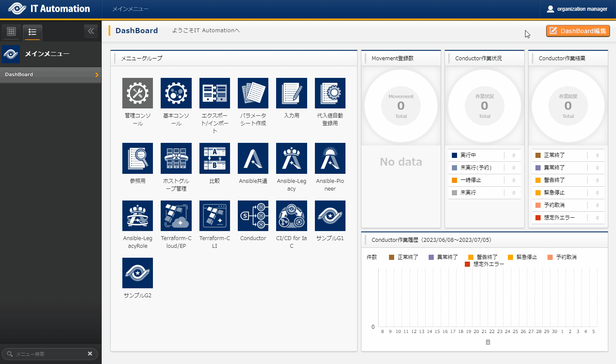Image resolution: width=616 pixels, height=364 pixels.
Task: Open the ホストグループ管理 icon
Action: [176, 158]
